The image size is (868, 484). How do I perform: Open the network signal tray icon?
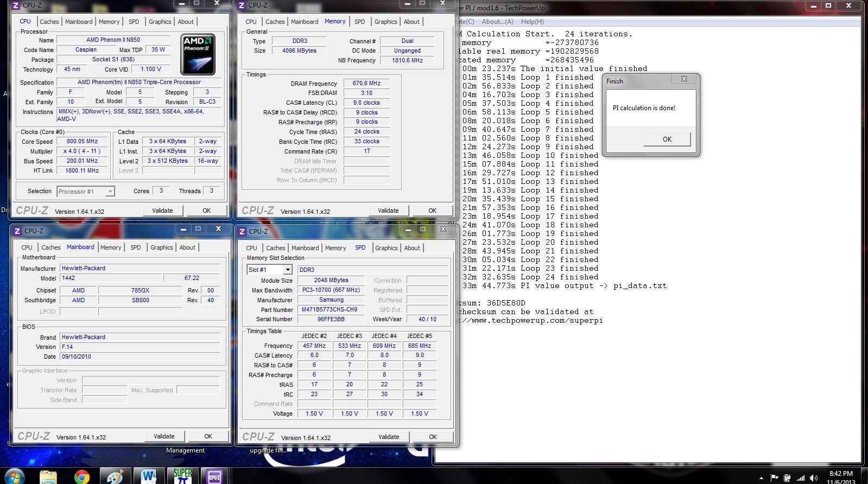(801, 478)
